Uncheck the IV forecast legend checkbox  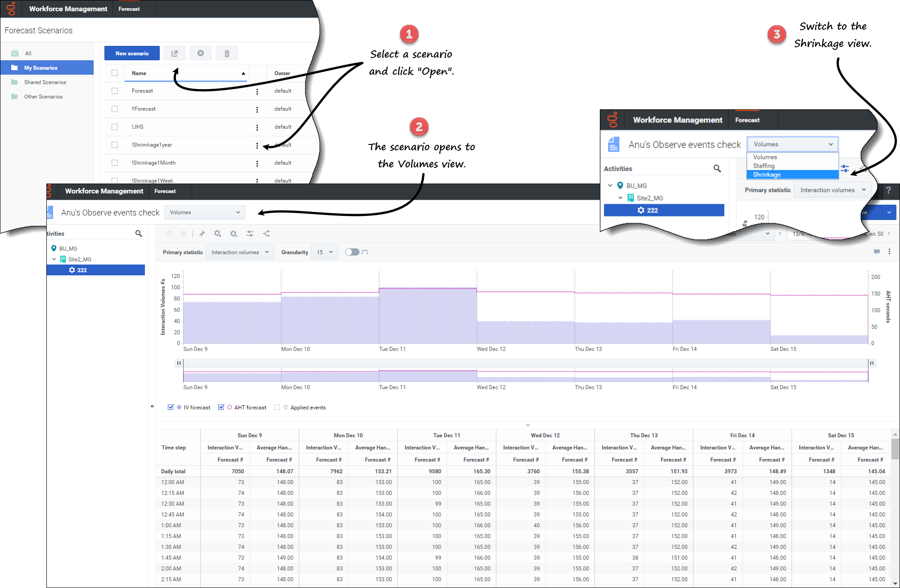pos(171,407)
